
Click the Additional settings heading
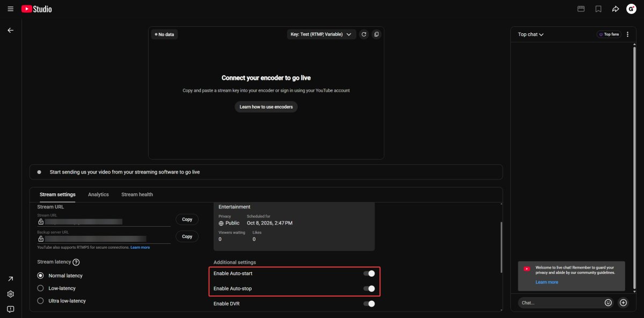coord(235,262)
